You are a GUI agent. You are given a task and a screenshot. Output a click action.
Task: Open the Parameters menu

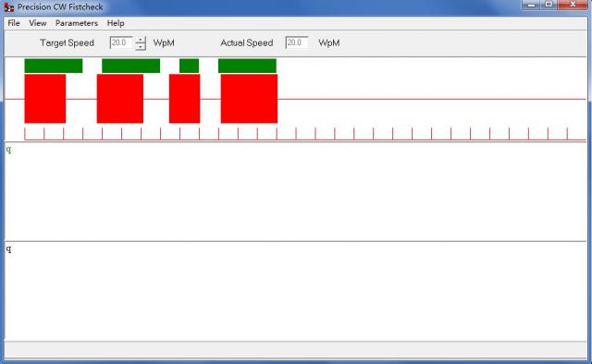[x=77, y=23]
